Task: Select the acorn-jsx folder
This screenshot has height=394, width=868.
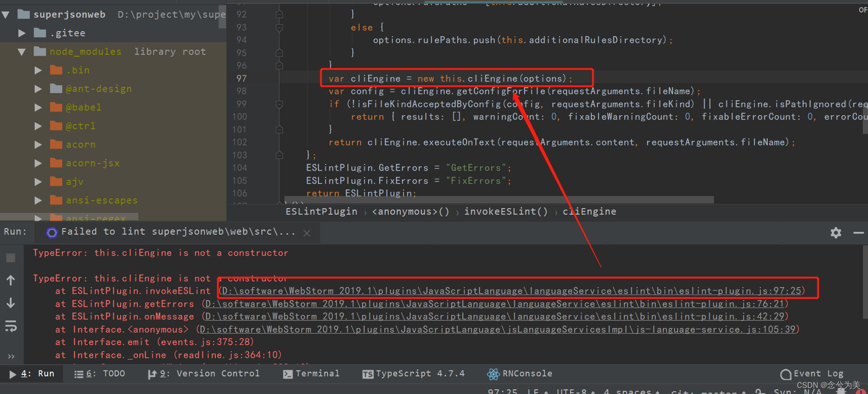Action: (x=93, y=163)
